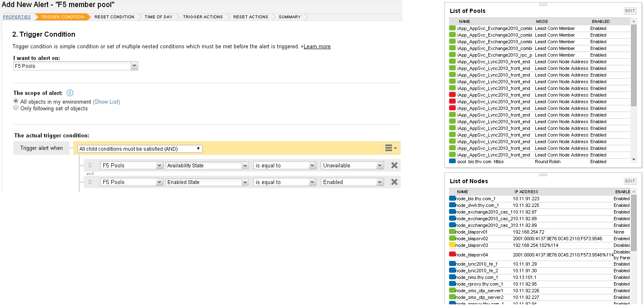Click status icon of node_rproxy.thy.com_1

coord(452,284)
